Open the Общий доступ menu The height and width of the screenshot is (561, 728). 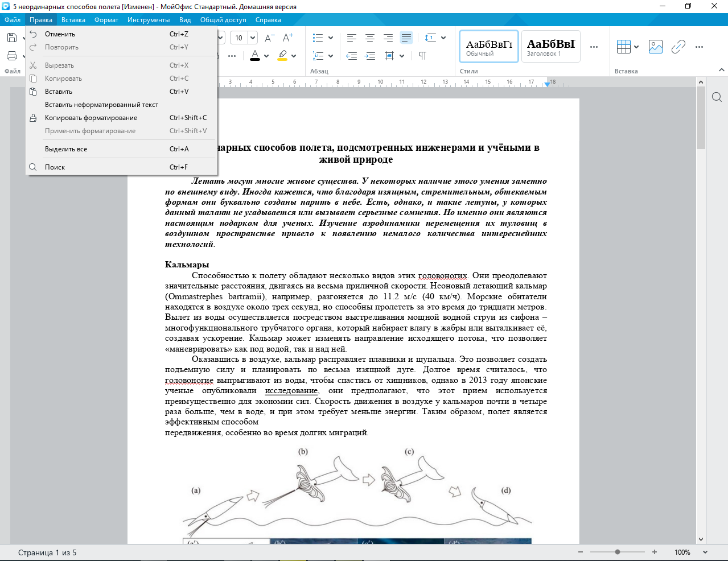pyautogui.click(x=223, y=20)
